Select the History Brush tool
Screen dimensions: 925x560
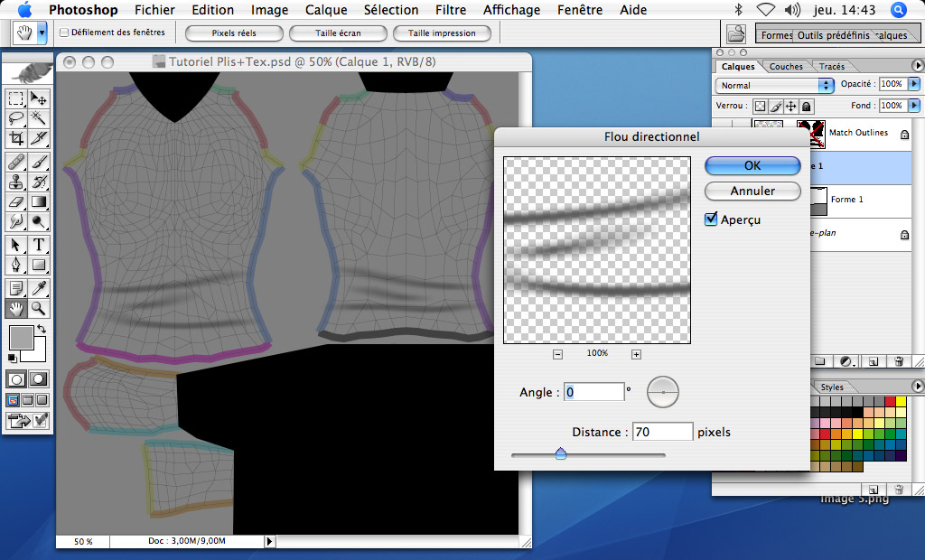pyautogui.click(x=39, y=182)
